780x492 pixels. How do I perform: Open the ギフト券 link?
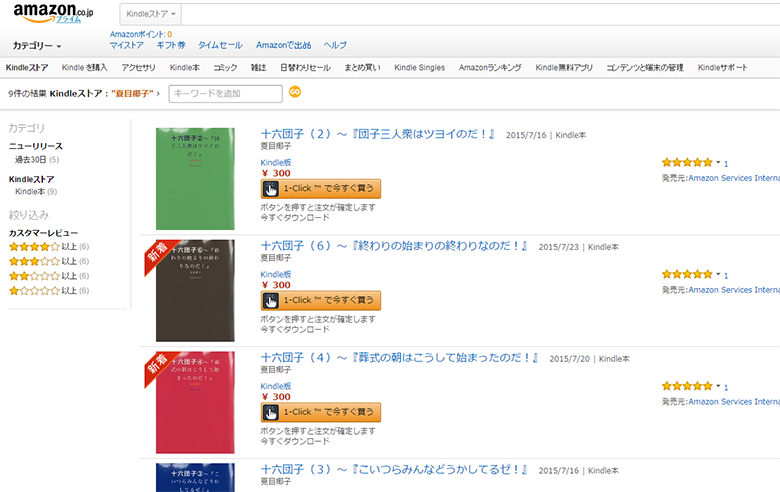(171, 45)
